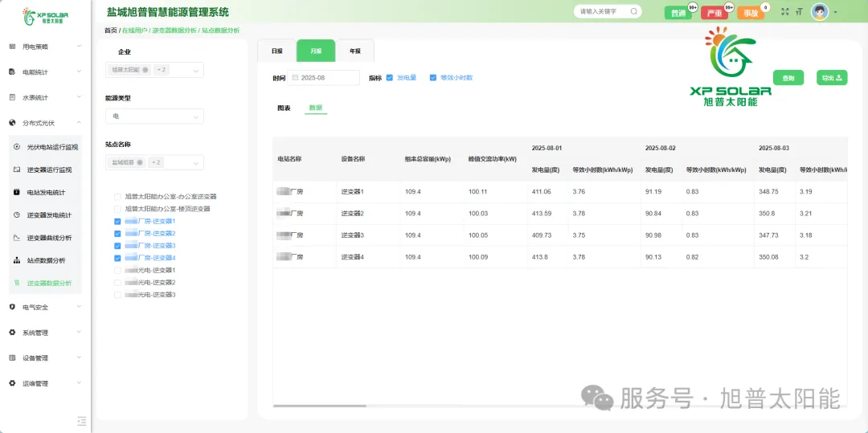Viewport: 868px width, 433px height.
Task: Open the 站点名称 dropdown
Action: click(x=154, y=162)
